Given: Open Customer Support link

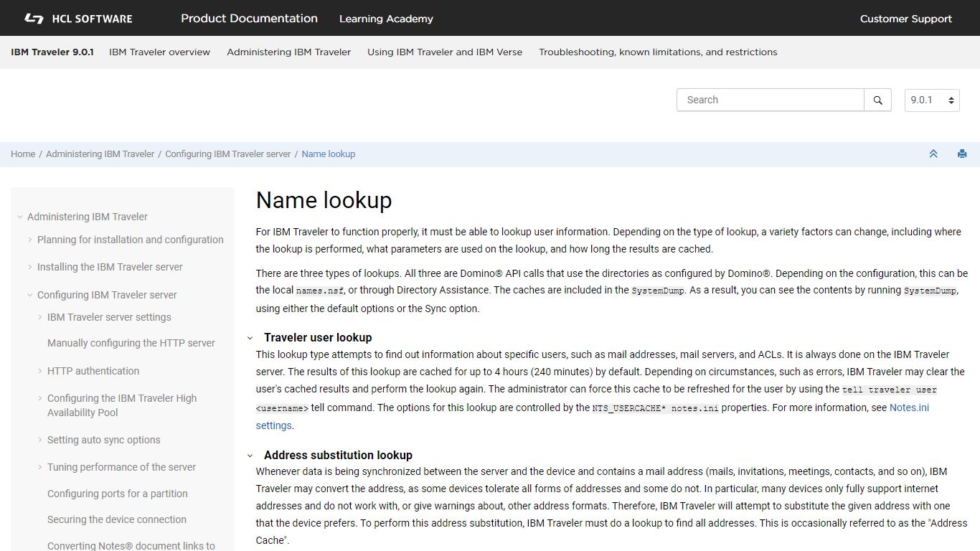Looking at the screenshot, I should [906, 19].
